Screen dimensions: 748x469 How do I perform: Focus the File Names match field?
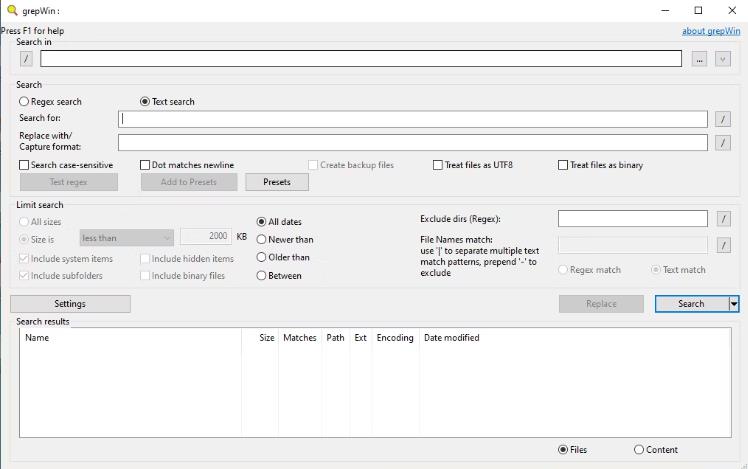(633, 245)
